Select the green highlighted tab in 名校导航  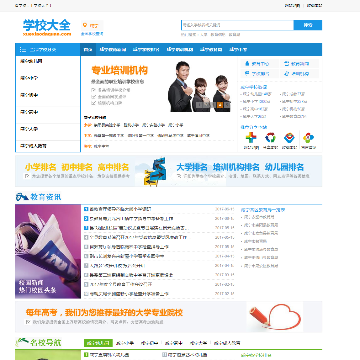97,343
